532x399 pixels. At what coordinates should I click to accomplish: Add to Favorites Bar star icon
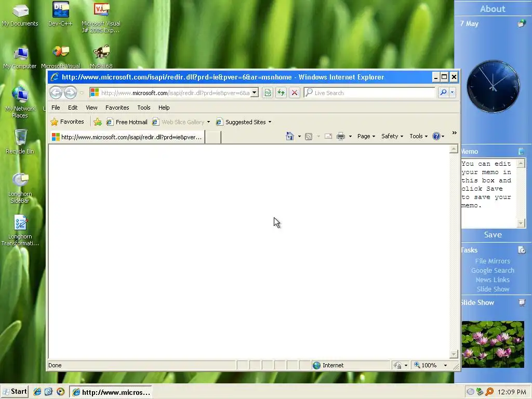[98, 122]
